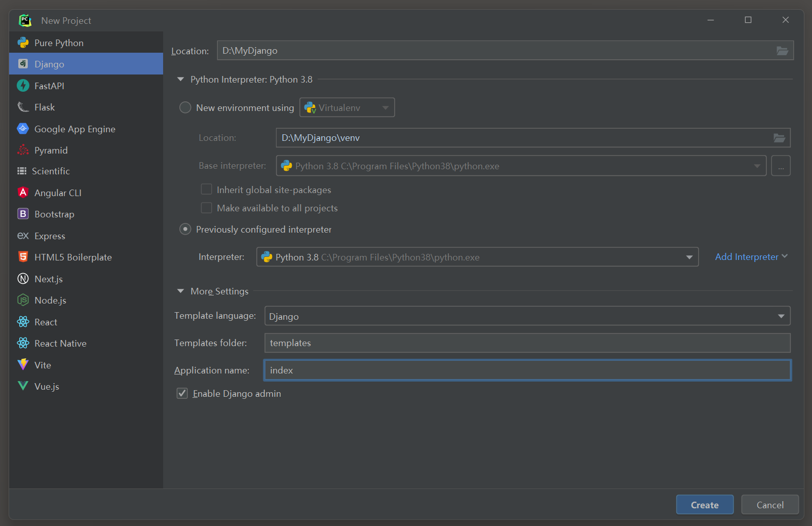
Task: Click the Application name input field
Action: tap(527, 370)
